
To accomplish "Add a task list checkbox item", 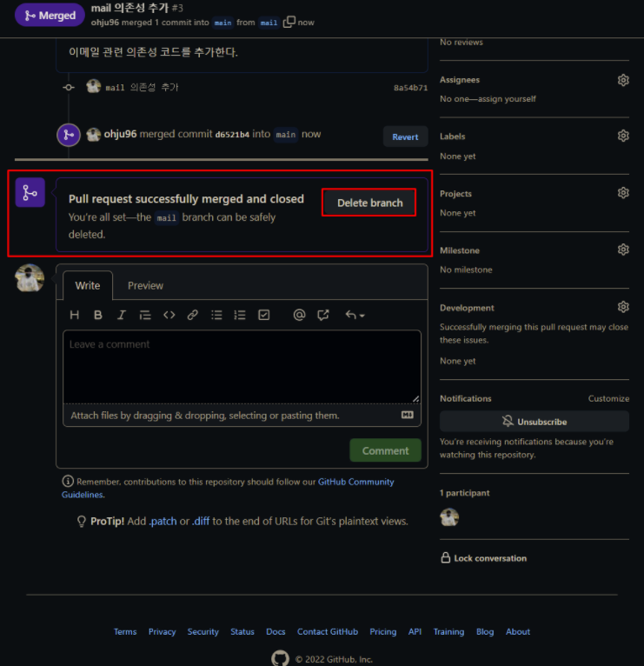I will click(263, 315).
